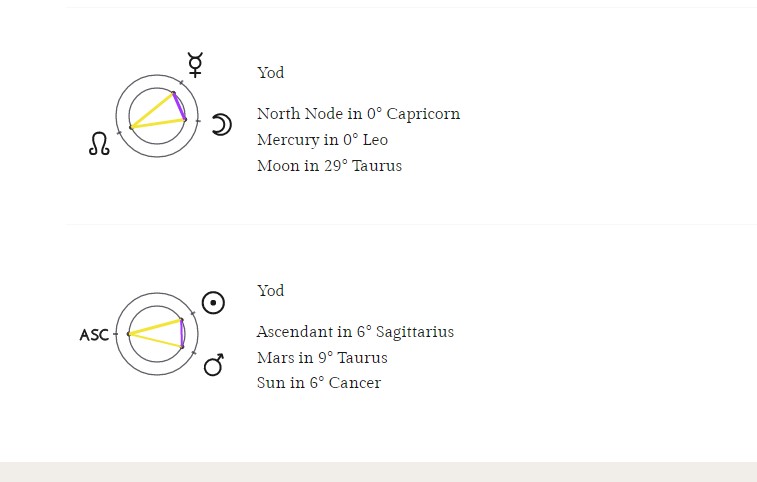The height and width of the screenshot is (482, 757).
Task: Click the purple line in second Yod chart
Action: tap(182, 333)
